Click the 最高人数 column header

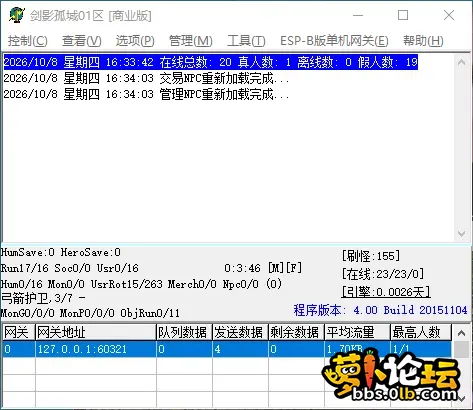(x=421, y=332)
